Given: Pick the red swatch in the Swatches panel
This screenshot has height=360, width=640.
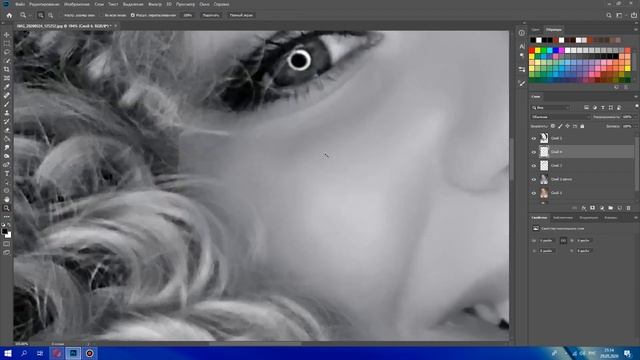Looking at the screenshot, I should (532, 51).
